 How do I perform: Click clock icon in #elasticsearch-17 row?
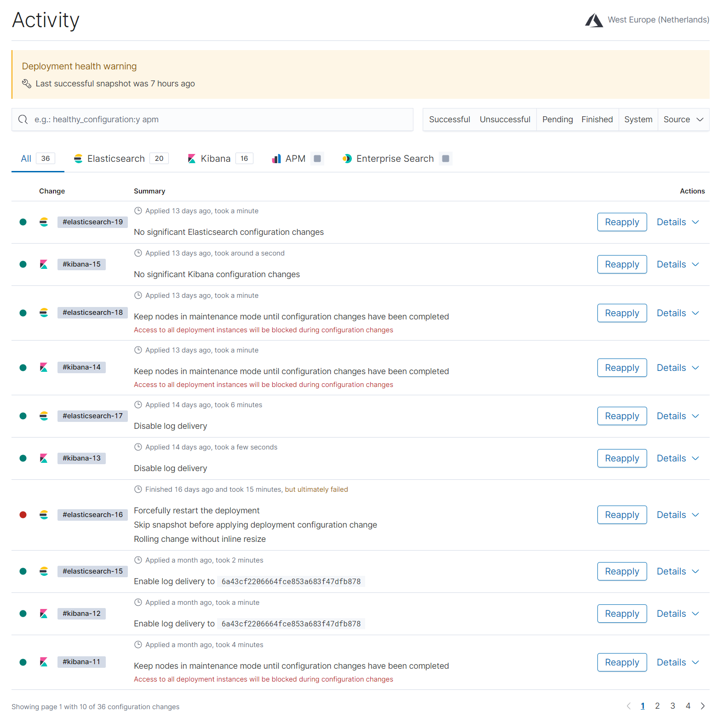pyautogui.click(x=138, y=404)
